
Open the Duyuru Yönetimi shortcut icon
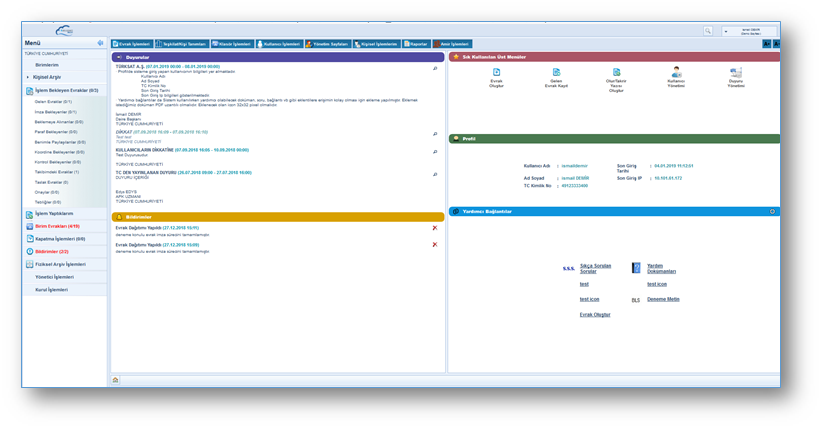click(x=736, y=73)
